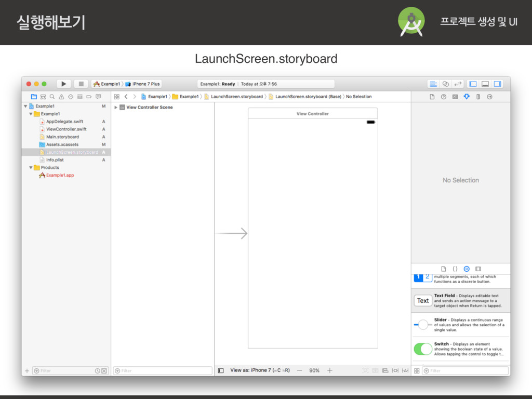Open ViewController.swift file

tap(66, 129)
